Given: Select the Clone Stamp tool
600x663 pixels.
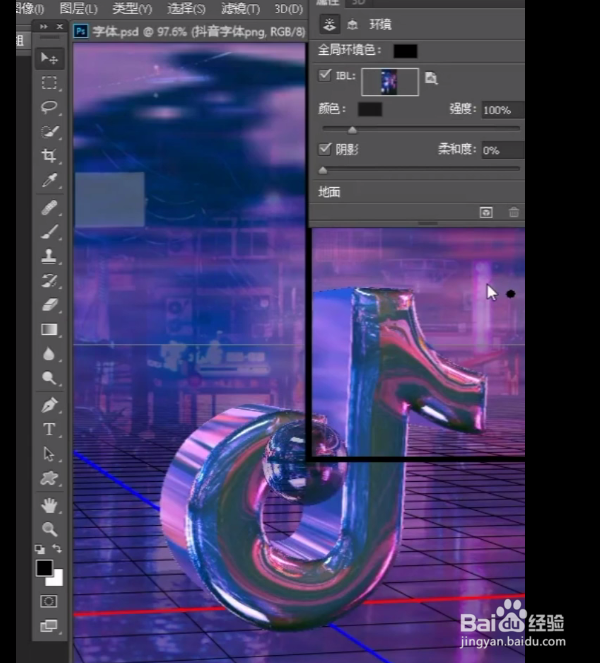Looking at the screenshot, I should point(49,256).
